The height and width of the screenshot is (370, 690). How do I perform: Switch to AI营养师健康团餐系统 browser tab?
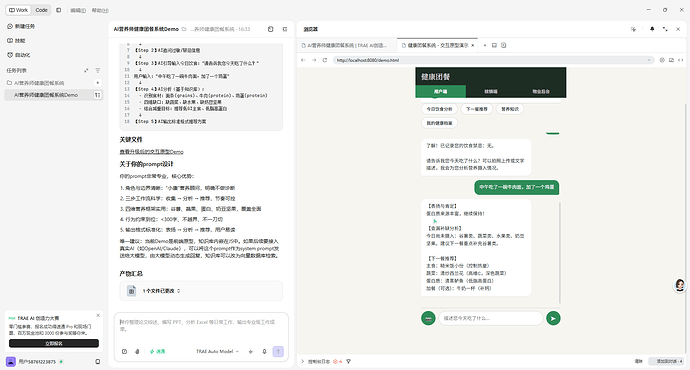point(347,45)
